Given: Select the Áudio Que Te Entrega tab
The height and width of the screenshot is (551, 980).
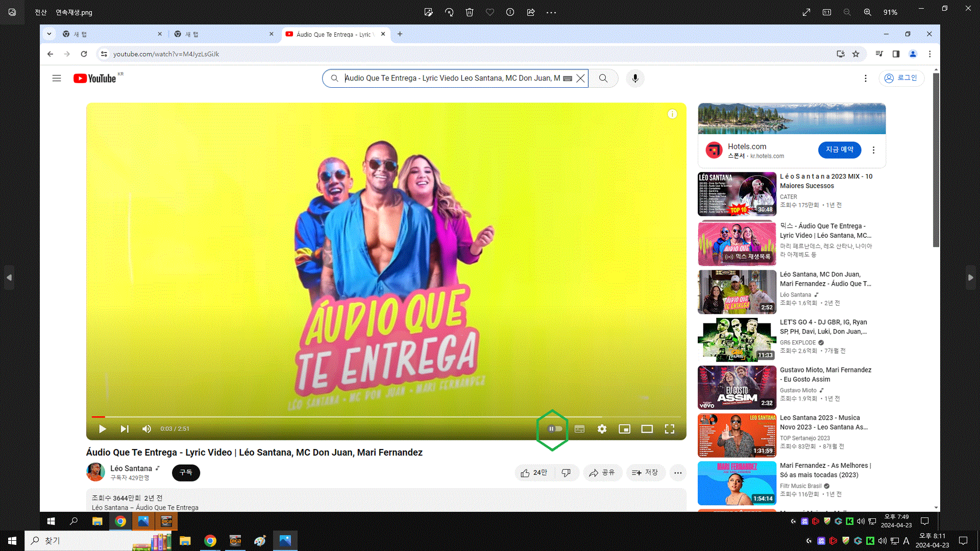Looking at the screenshot, I should coord(335,34).
